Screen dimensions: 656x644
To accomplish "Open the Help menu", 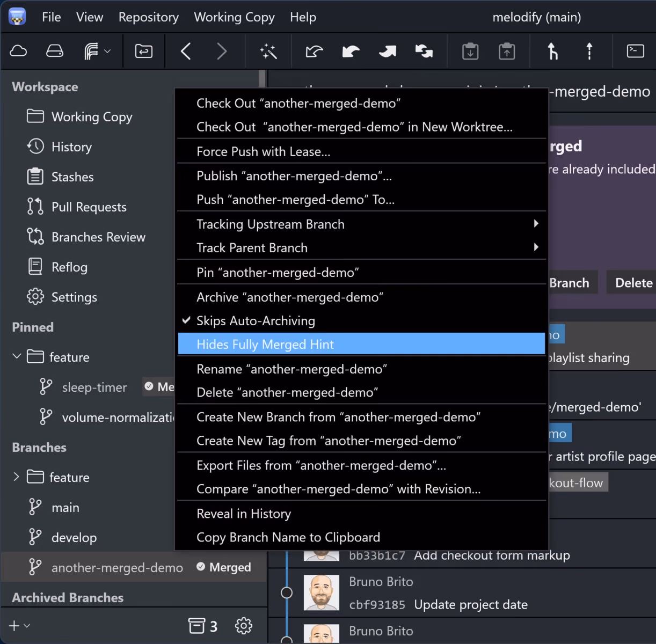I will (303, 17).
